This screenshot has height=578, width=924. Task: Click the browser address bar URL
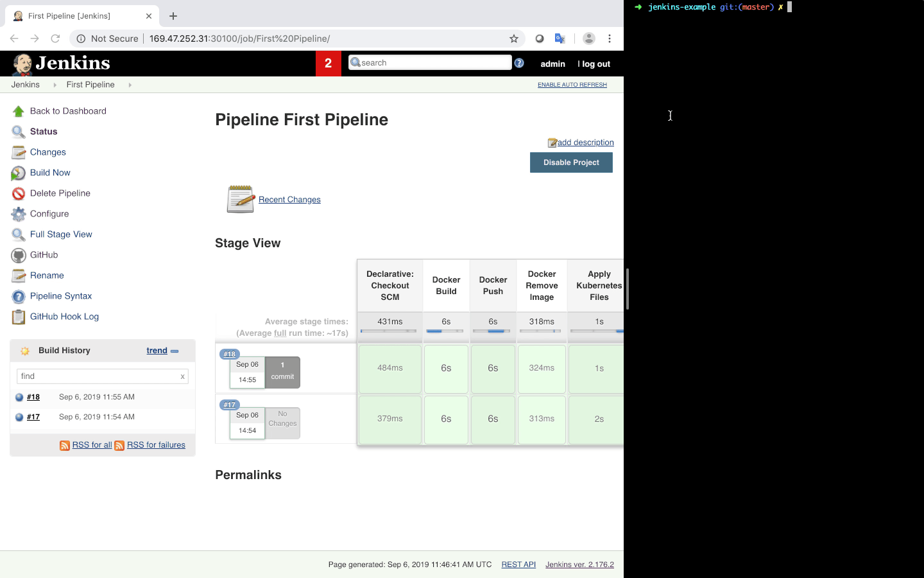(x=239, y=39)
